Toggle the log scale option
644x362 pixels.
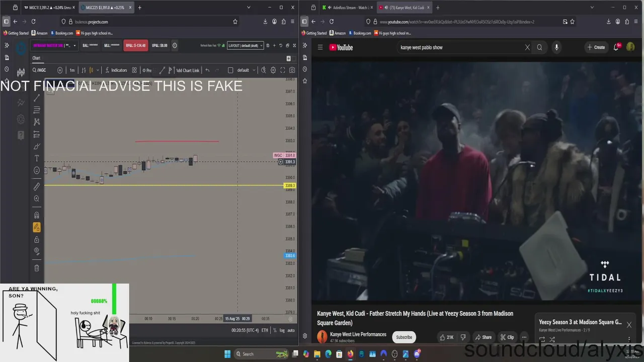pyautogui.click(x=282, y=330)
